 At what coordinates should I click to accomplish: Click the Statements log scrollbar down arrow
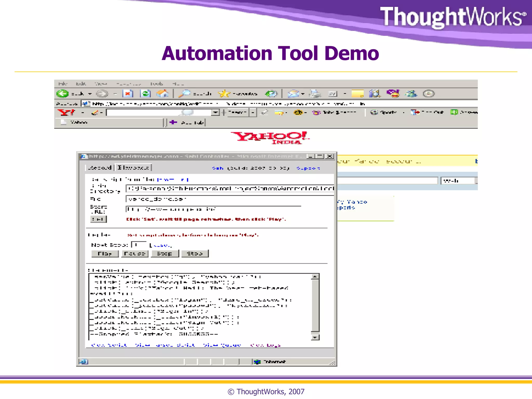click(x=315, y=337)
